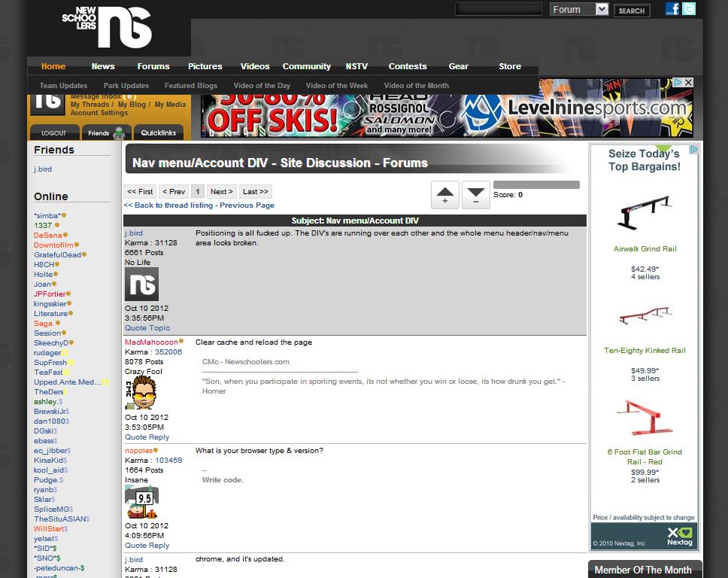Click j.bird's NS avatar image

(141, 284)
